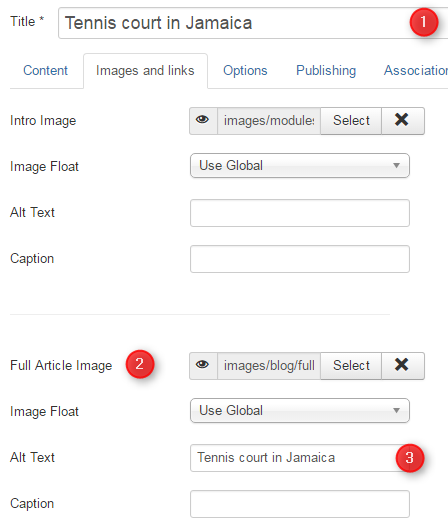448x529 pixels.
Task: Go to the Publishing tab
Action: (x=326, y=71)
